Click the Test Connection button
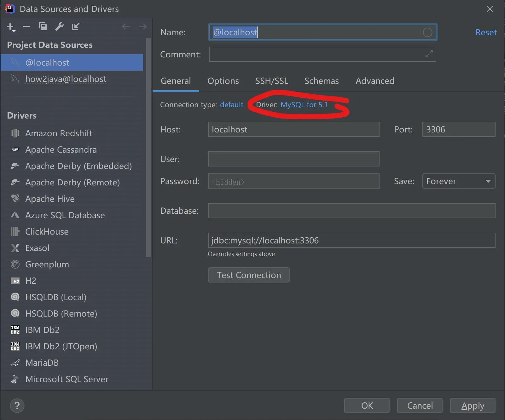 tap(249, 275)
